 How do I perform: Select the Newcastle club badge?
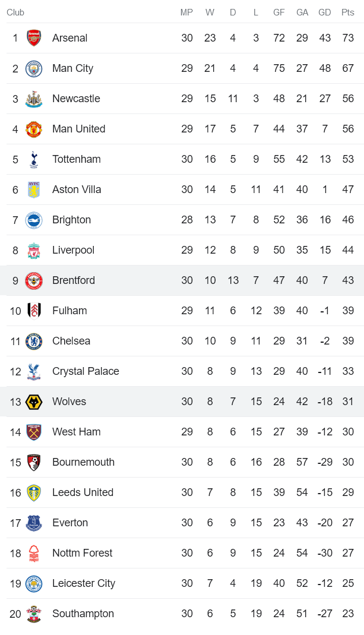click(34, 99)
